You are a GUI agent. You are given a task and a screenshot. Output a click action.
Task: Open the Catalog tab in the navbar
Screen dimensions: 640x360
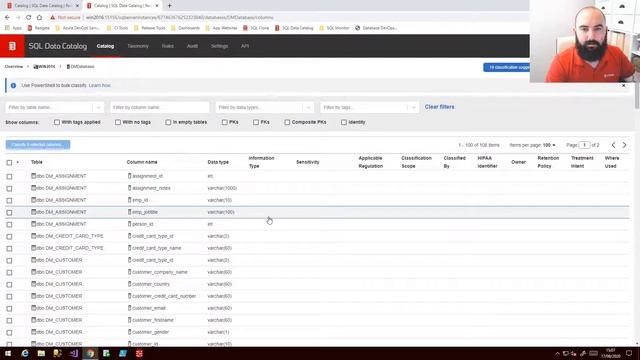(105, 46)
